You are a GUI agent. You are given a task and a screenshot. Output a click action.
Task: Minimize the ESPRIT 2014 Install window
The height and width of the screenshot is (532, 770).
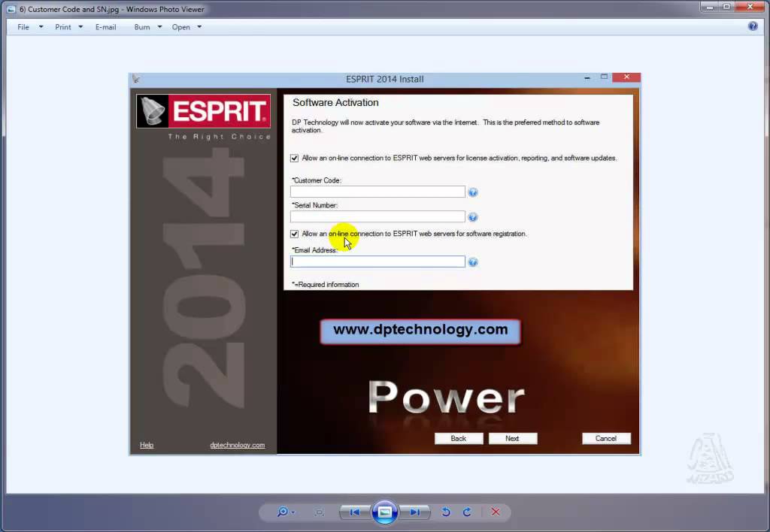[x=587, y=77]
